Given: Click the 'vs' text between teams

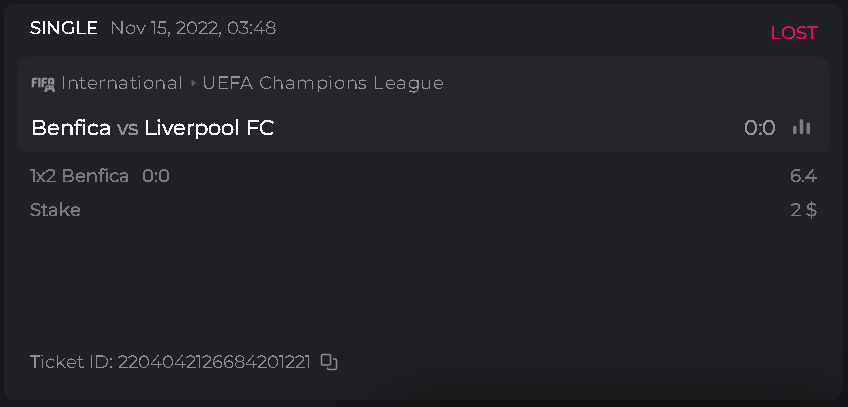Looking at the screenshot, I should point(127,129).
